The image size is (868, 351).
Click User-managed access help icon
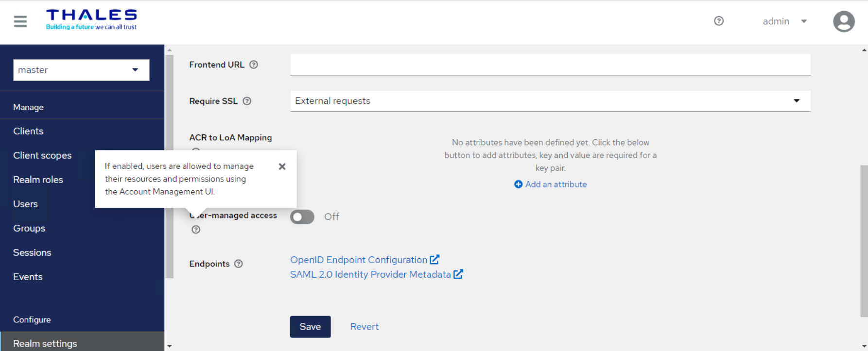(196, 230)
